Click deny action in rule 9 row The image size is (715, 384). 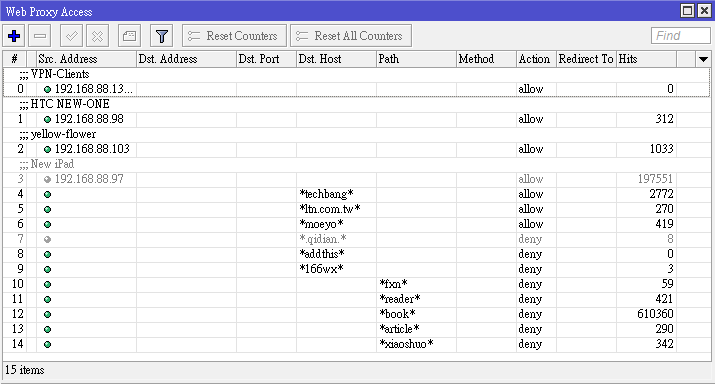point(530,270)
